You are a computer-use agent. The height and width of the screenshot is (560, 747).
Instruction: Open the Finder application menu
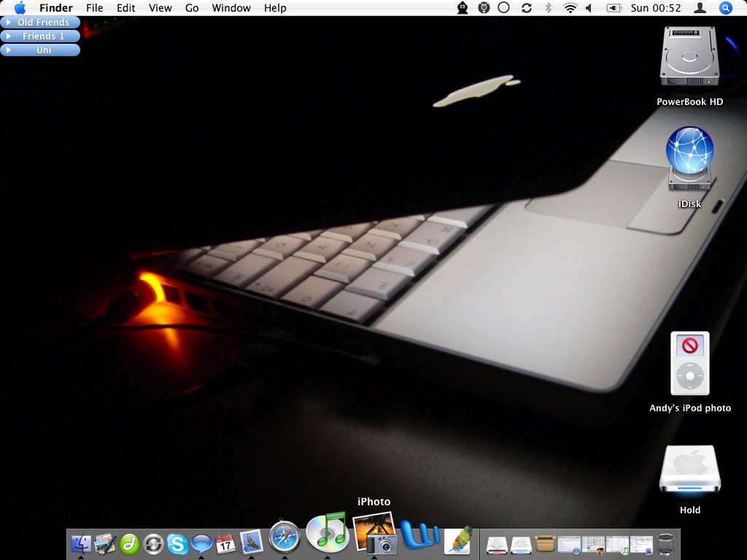tap(56, 8)
